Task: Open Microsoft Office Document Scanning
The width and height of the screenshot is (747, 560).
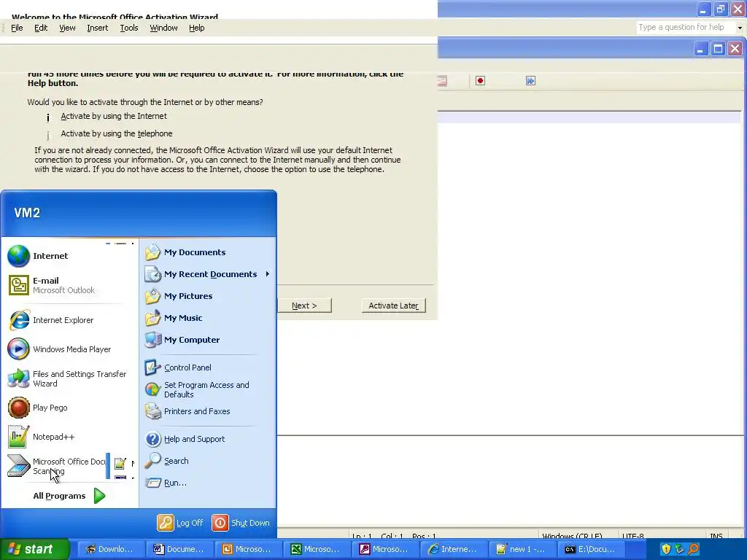Action: 57,466
